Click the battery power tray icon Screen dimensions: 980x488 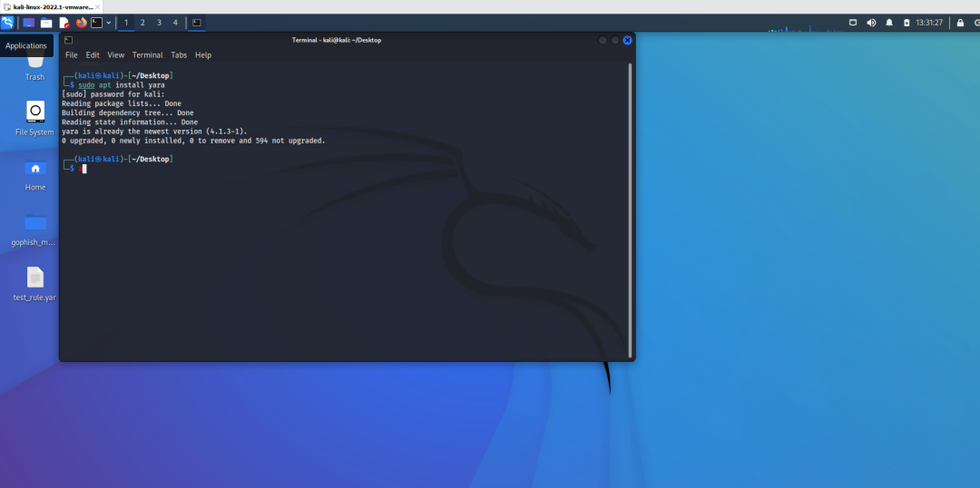pyautogui.click(x=906, y=23)
